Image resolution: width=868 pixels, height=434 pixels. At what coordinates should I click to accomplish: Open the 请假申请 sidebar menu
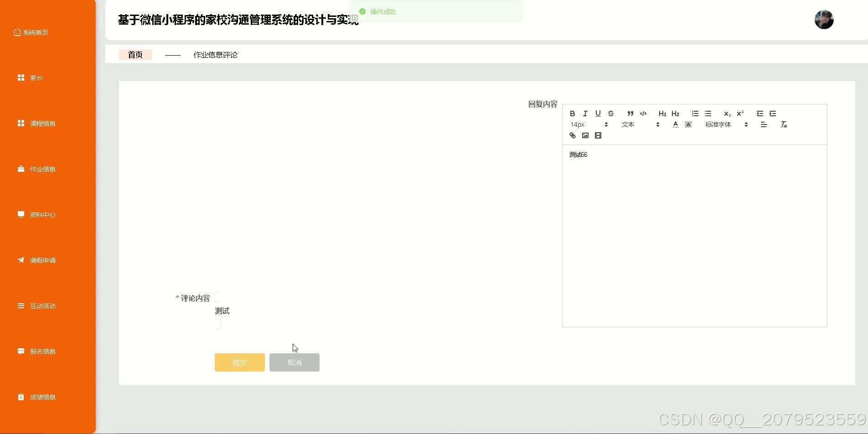(x=36, y=260)
